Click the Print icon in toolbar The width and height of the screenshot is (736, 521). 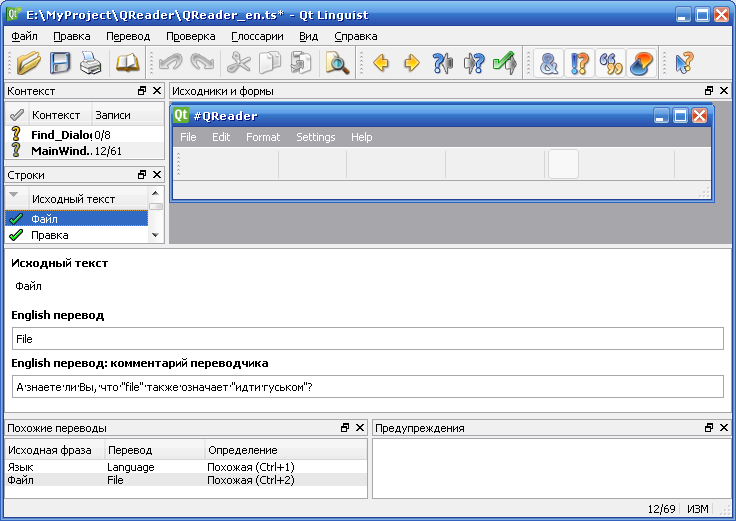[x=90, y=63]
